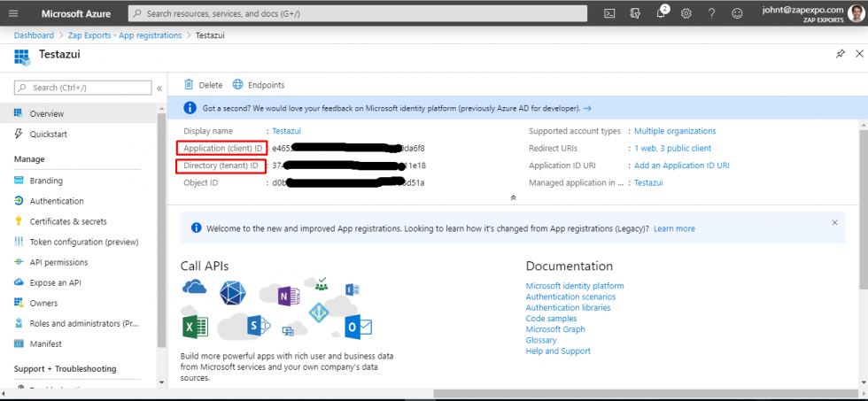
Task: Open the Testazui display name link
Action: pos(287,131)
